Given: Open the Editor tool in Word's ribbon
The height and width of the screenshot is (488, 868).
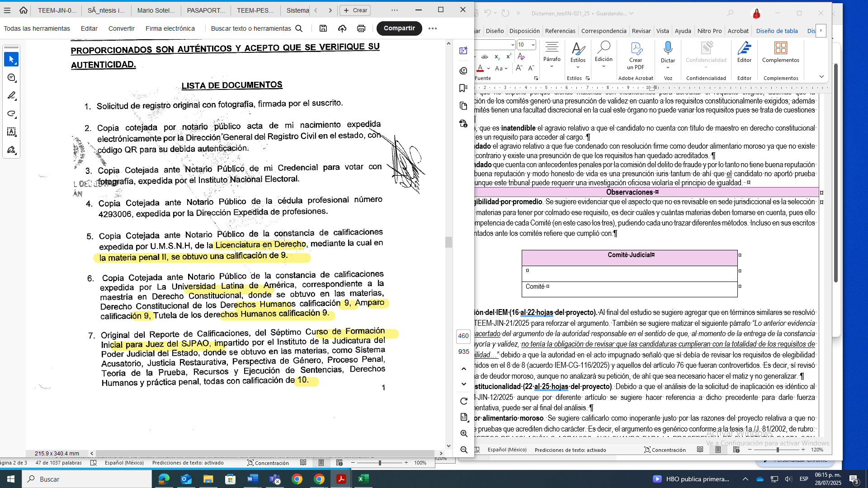Looking at the screenshot, I should (x=744, y=52).
